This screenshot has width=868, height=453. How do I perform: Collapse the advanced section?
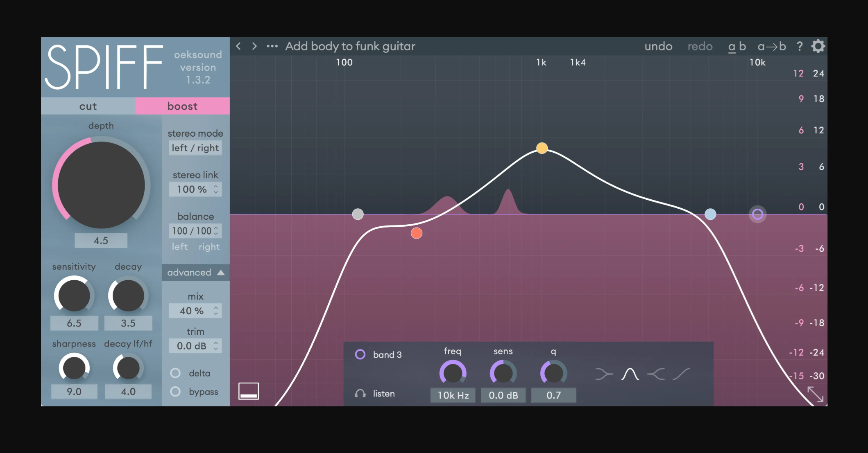[x=195, y=273]
